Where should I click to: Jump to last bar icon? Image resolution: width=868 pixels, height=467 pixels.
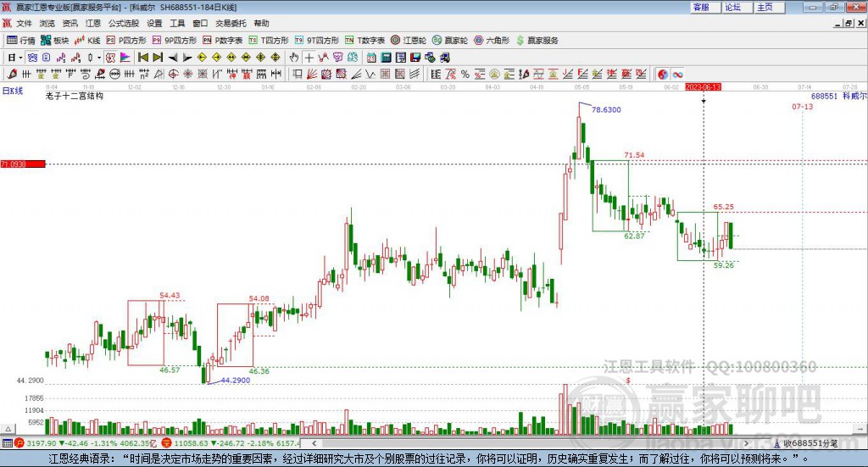click(158, 58)
